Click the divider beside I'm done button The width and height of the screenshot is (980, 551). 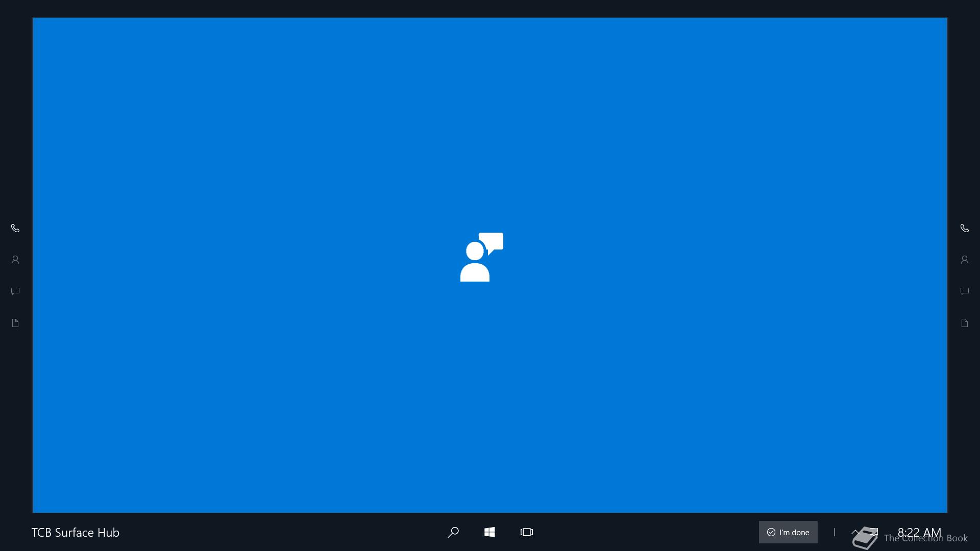834,532
